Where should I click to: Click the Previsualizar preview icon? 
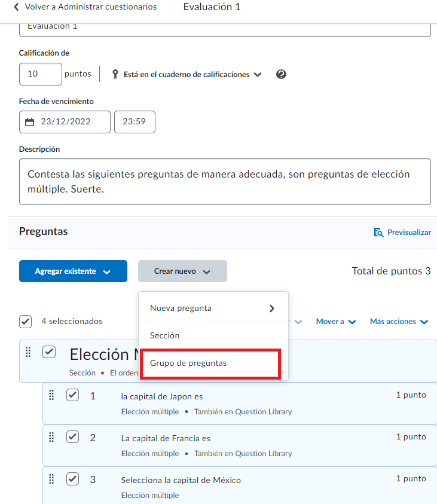(378, 233)
